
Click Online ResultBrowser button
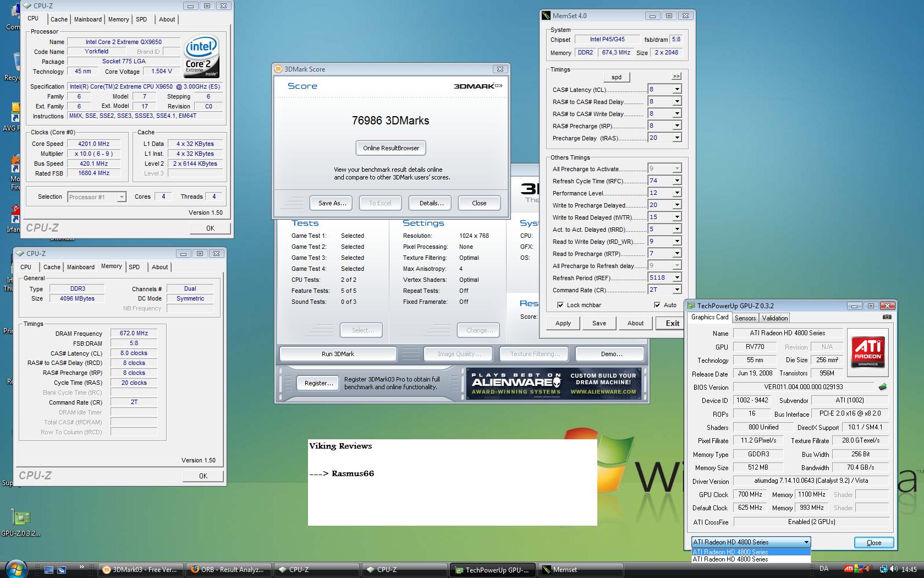pyautogui.click(x=391, y=148)
